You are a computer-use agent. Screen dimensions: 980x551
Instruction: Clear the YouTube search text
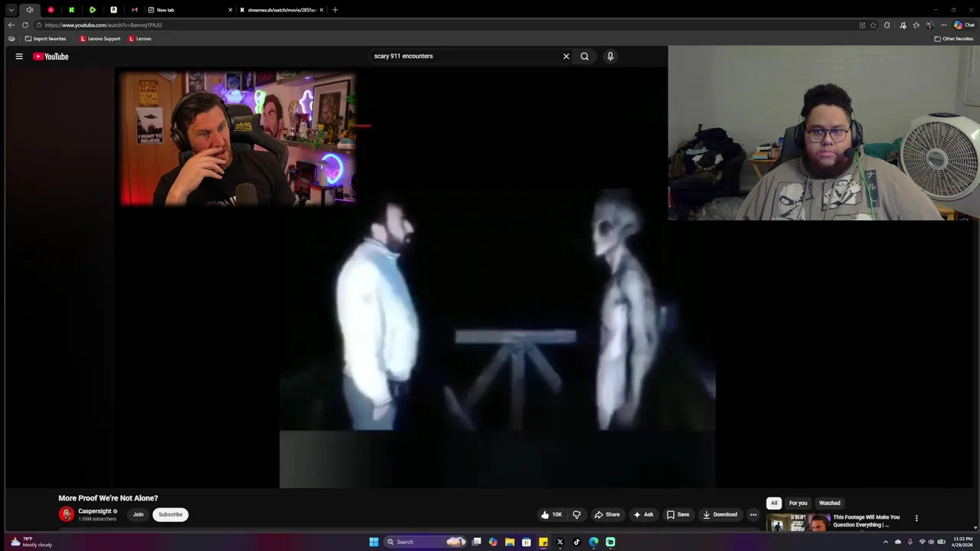pos(567,56)
